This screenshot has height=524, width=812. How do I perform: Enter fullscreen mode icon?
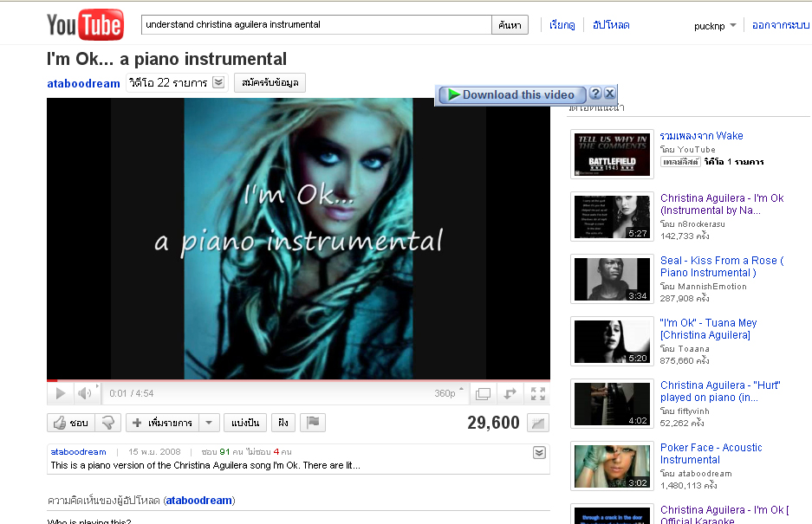pos(537,394)
